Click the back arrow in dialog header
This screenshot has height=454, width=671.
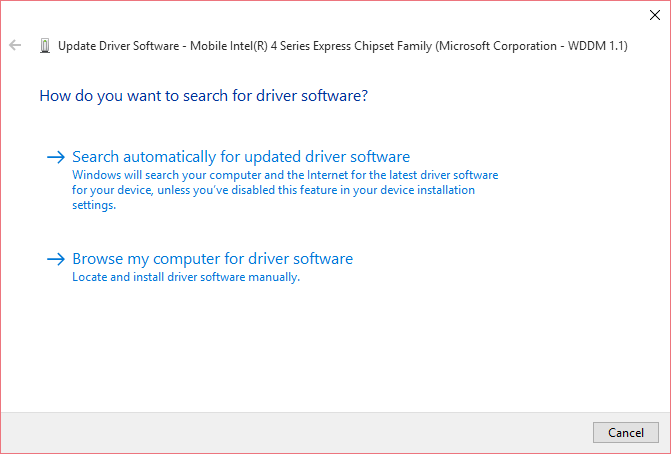(15, 45)
